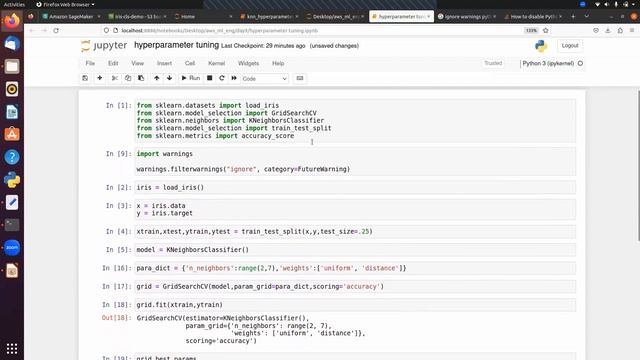
Task: Run the selected cell
Action: pos(191,78)
